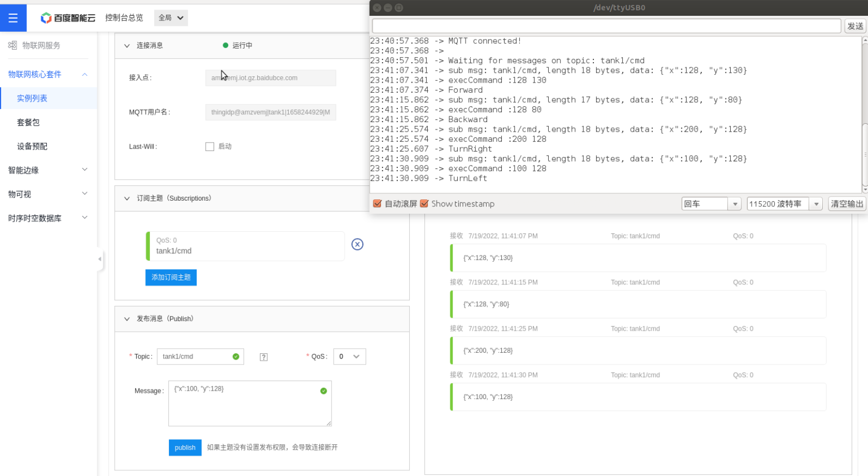The image size is (868, 476).
Task: Enable the Last-Will checkbox
Action: coord(210,146)
